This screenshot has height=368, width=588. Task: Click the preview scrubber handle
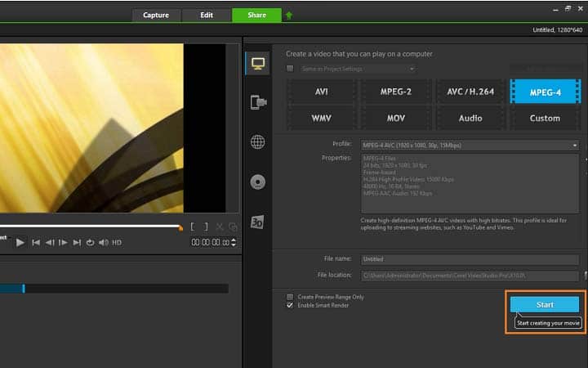click(180, 227)
